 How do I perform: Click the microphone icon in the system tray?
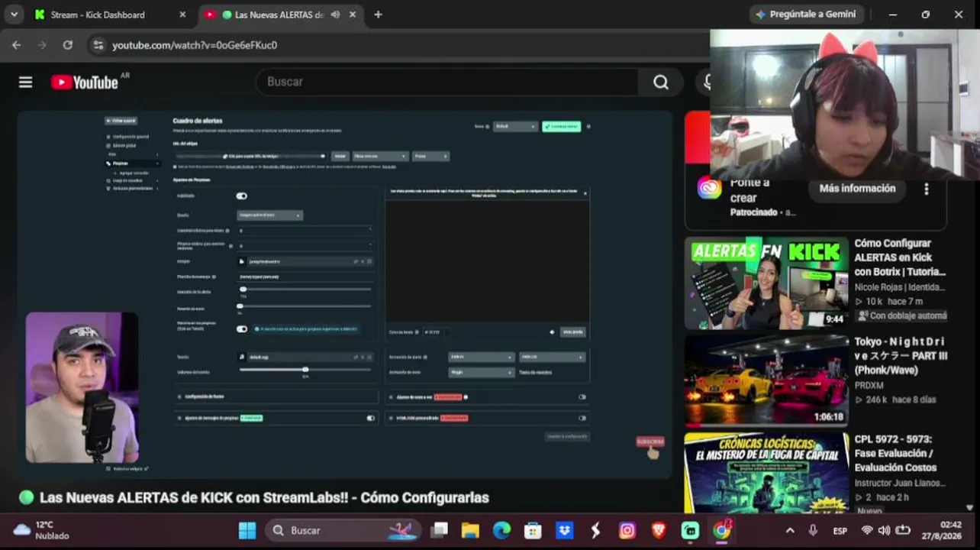pos(814,530)
